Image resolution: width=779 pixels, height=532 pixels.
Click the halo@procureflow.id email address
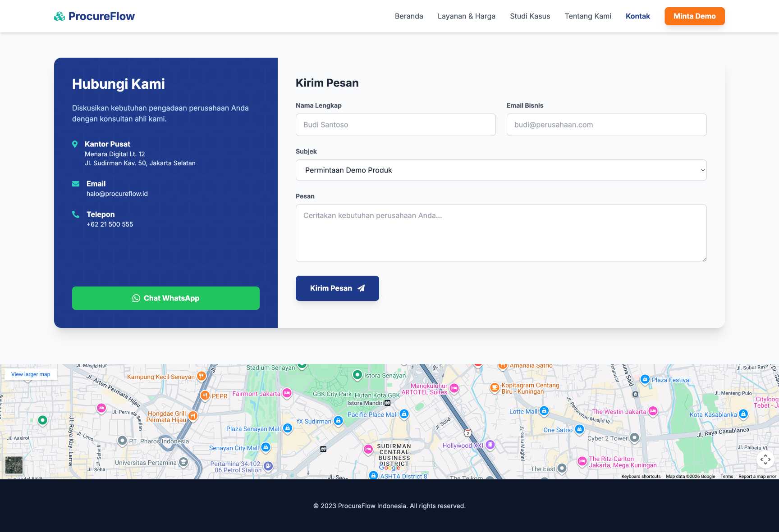point(117,193)
